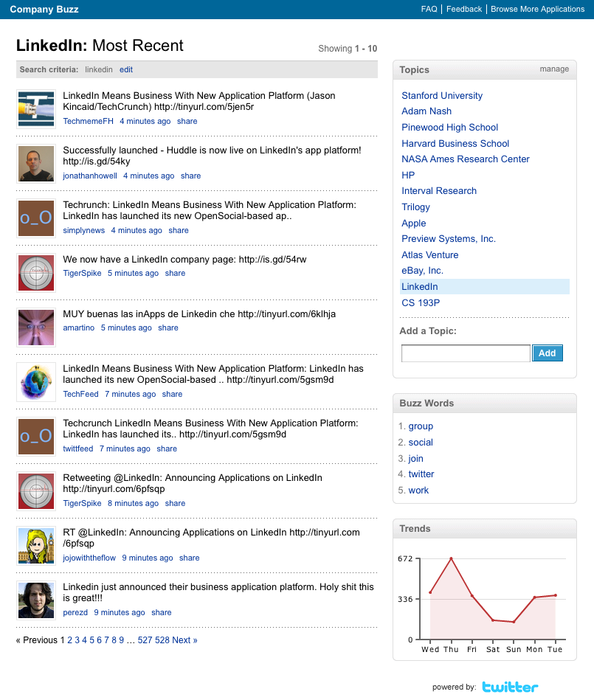Screen dimensions: 594x700
Task: Open Browse More Applications in header
Action: [537, 10]
